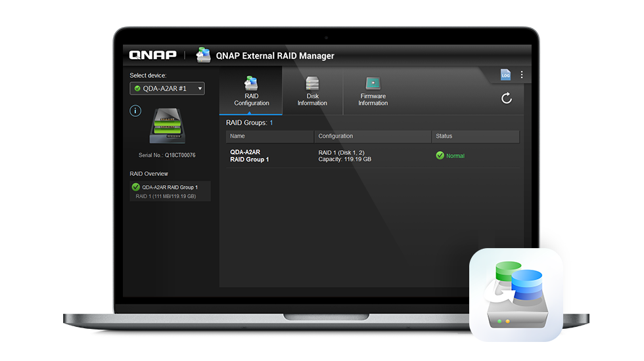
Task: Click the External RAID Manager app icon in header
Action: 203,55
